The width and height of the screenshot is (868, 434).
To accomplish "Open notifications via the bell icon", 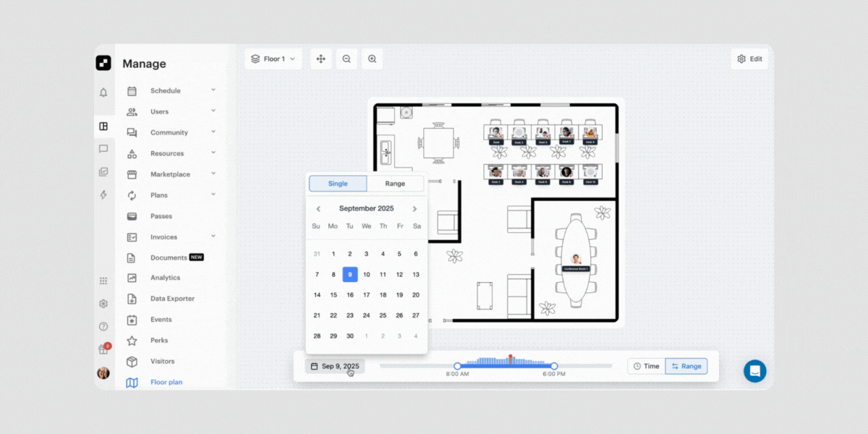I will point(103,93).
